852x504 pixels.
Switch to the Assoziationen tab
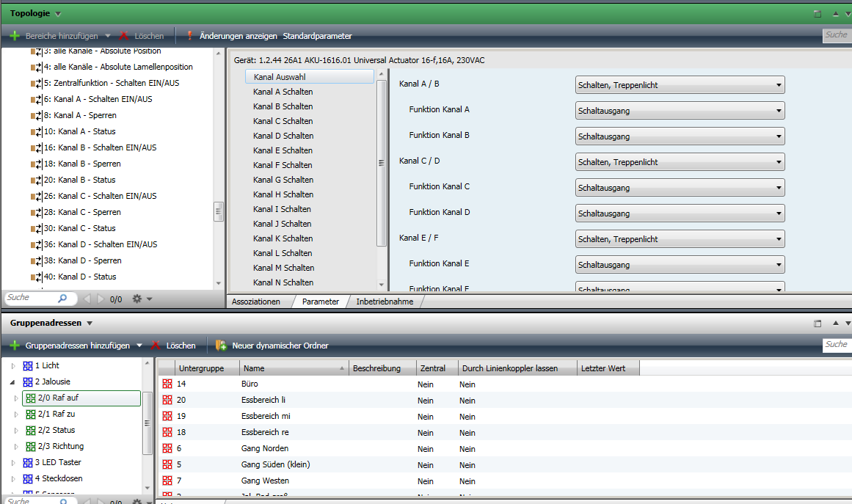pyautogui.click(x=256, y=302)
